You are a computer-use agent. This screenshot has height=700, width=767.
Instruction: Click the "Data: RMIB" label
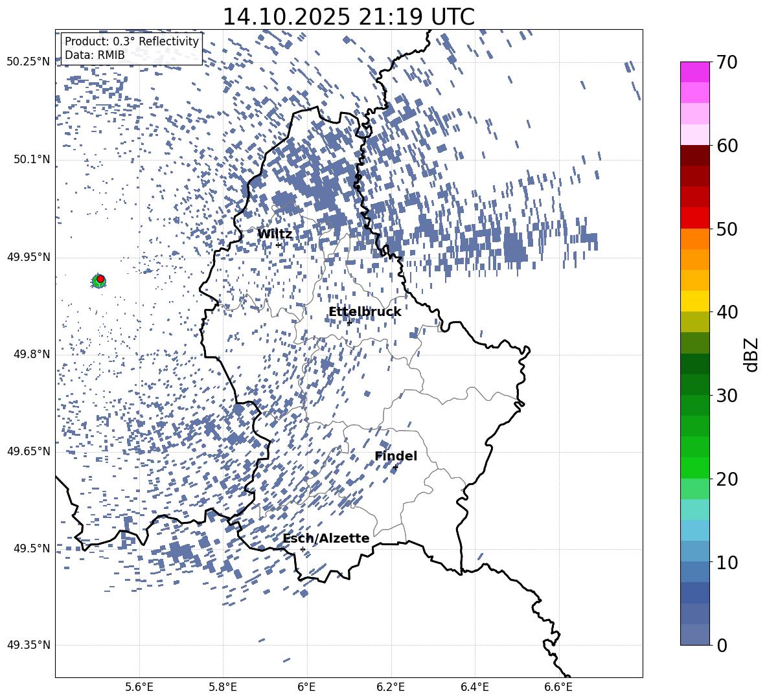95,55
